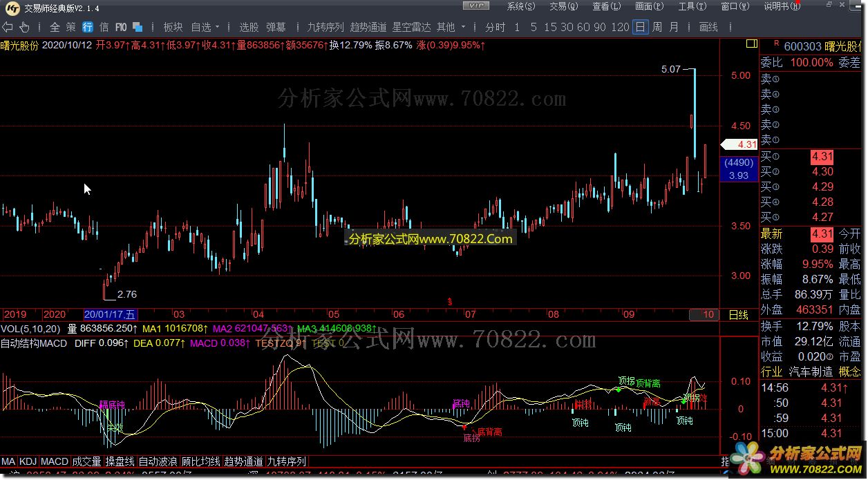Viewport: 868px width, 480px height.
Task: Click the 汽车制造 industry link
Action: point(811,372)
